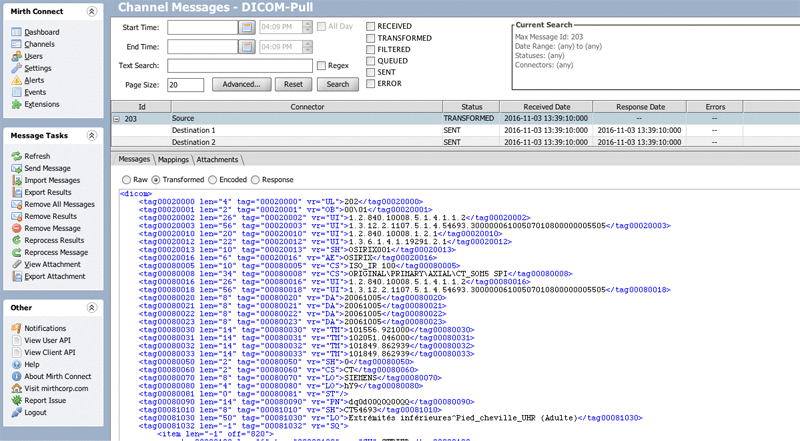Enable the ERROR status filter
800x441 pixels.
371,83
